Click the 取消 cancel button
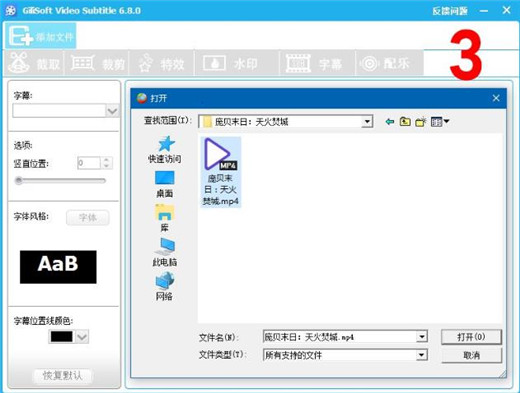 (471, 355)
